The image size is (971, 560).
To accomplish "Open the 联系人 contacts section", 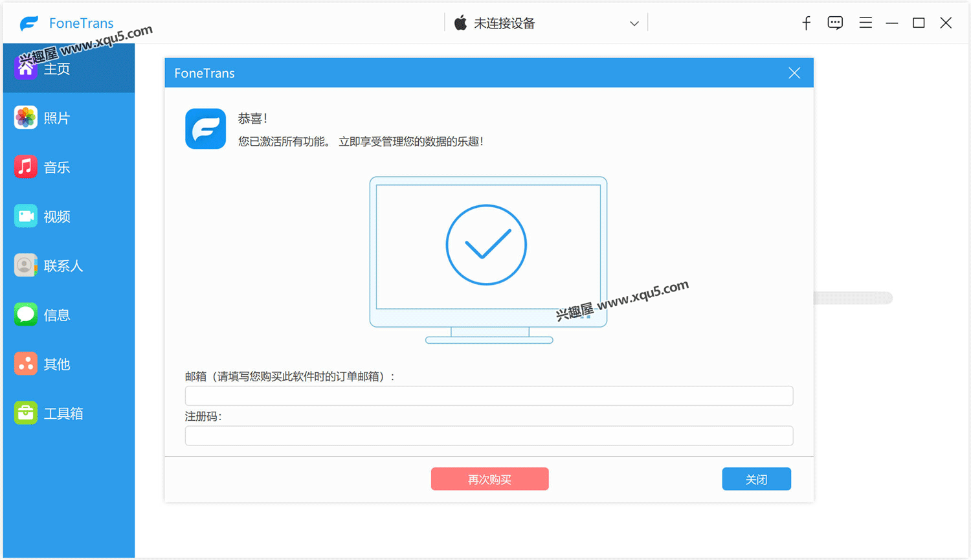I will (x=69, y=265).
